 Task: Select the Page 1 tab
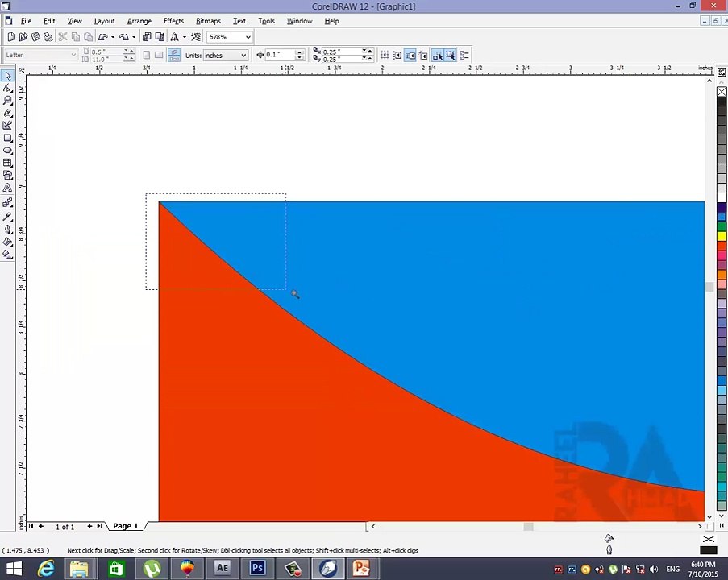pyautogui.click(x=125, y=526)
